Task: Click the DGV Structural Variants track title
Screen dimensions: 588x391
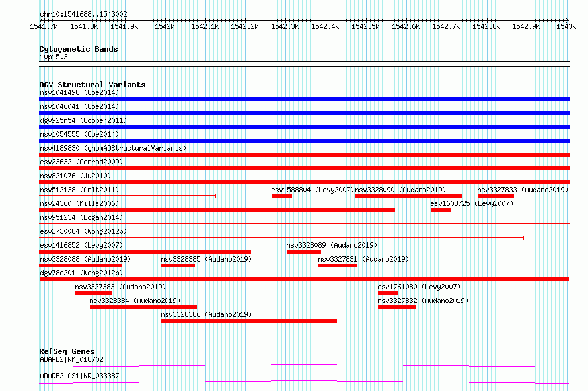Action: tap(92, 85)
